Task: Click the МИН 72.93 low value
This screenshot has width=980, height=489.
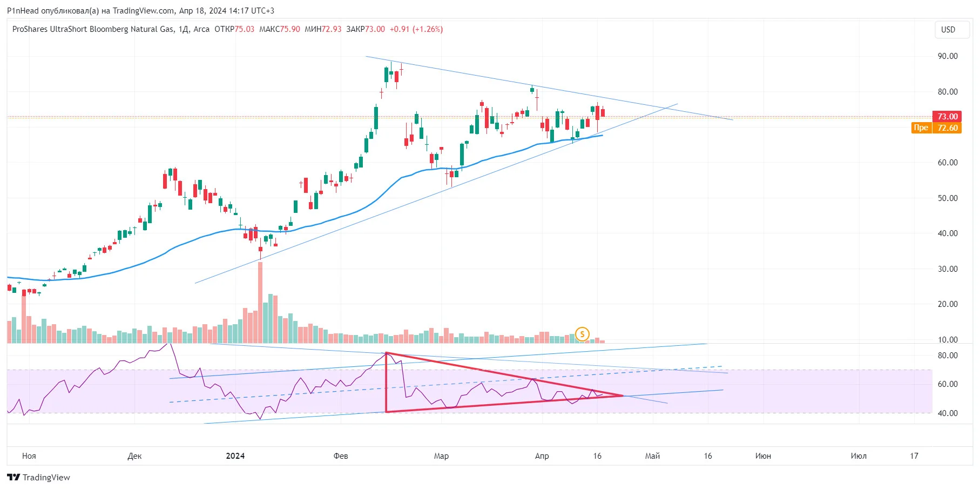Action: tap(323, 29)
